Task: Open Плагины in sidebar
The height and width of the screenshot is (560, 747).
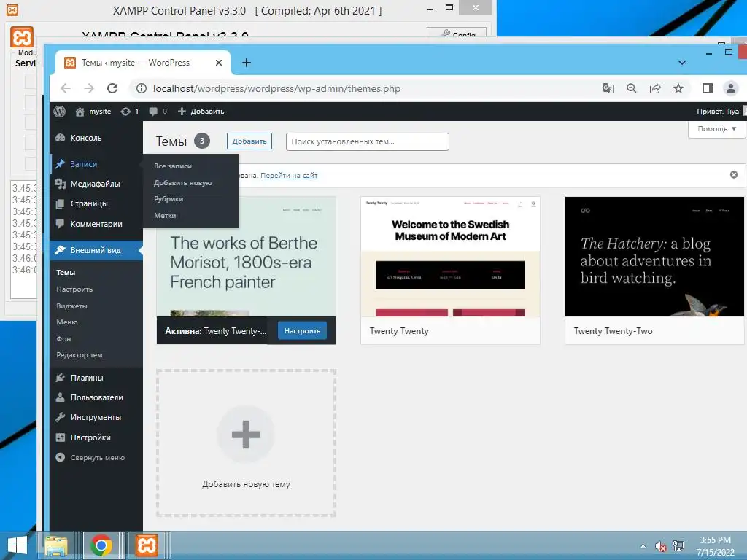Action: (x=96, y=378)
